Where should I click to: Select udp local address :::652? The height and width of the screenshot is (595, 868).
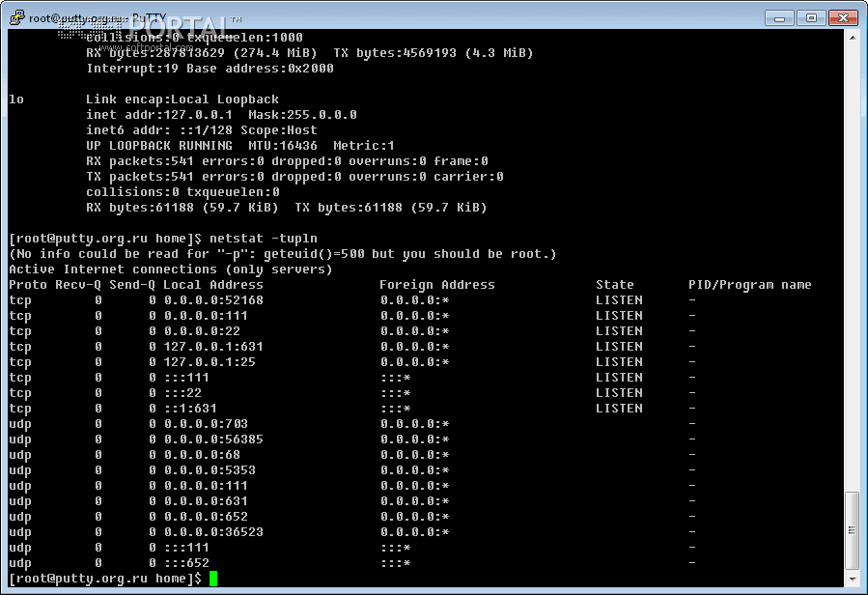point(186,563)
